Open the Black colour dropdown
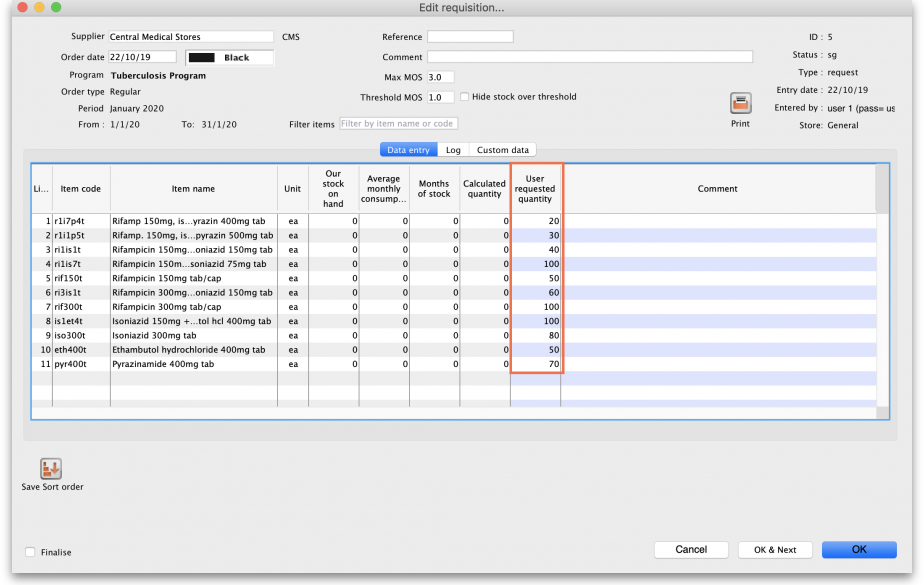924x585 pixels. point(229,57)
